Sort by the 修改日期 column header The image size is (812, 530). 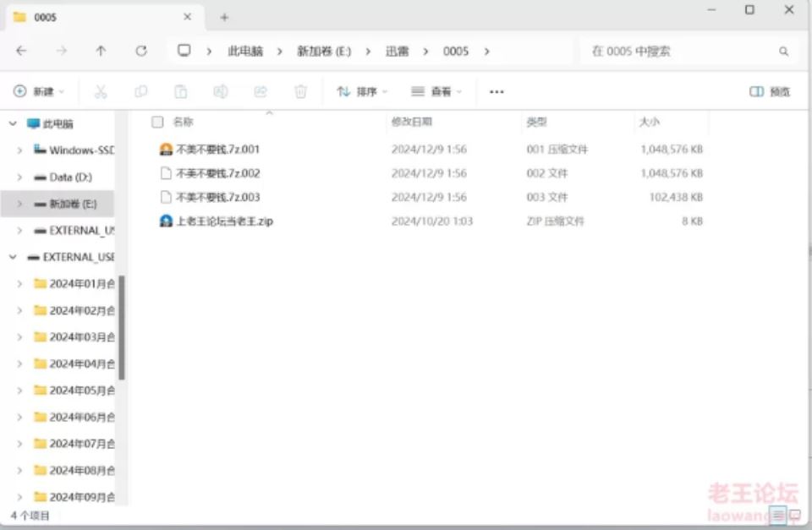412,122
